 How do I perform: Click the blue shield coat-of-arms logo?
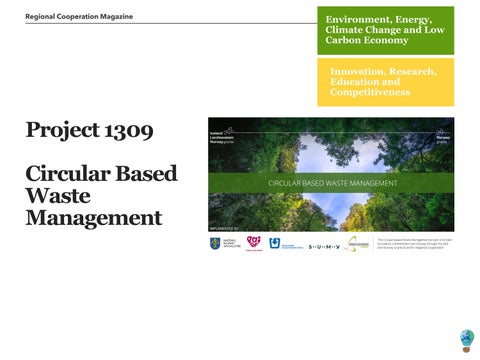pos(215,243)
